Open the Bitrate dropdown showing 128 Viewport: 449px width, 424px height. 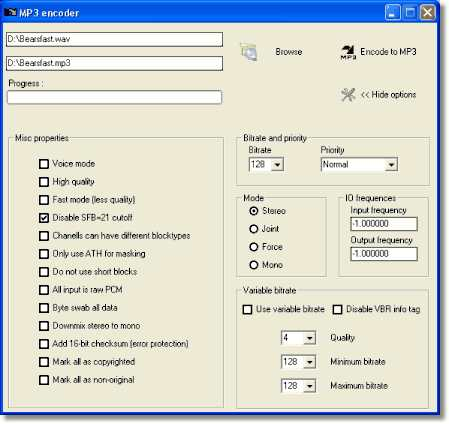click(277, 165)
